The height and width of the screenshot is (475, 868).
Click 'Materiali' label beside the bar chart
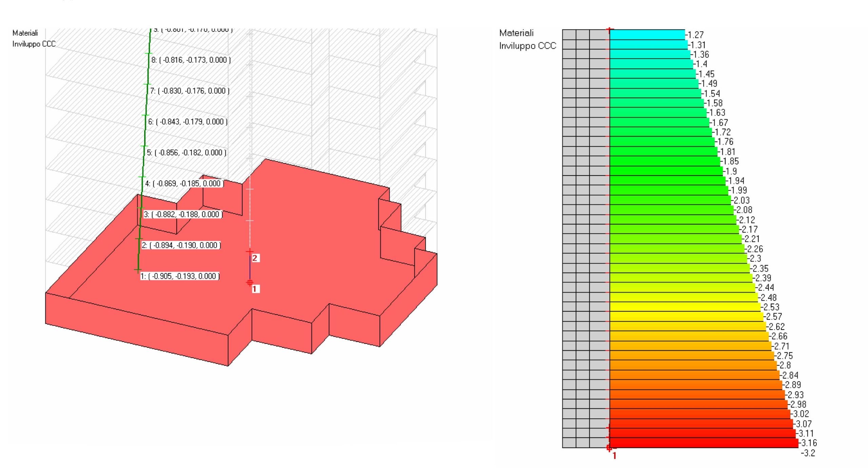[516, 33]
